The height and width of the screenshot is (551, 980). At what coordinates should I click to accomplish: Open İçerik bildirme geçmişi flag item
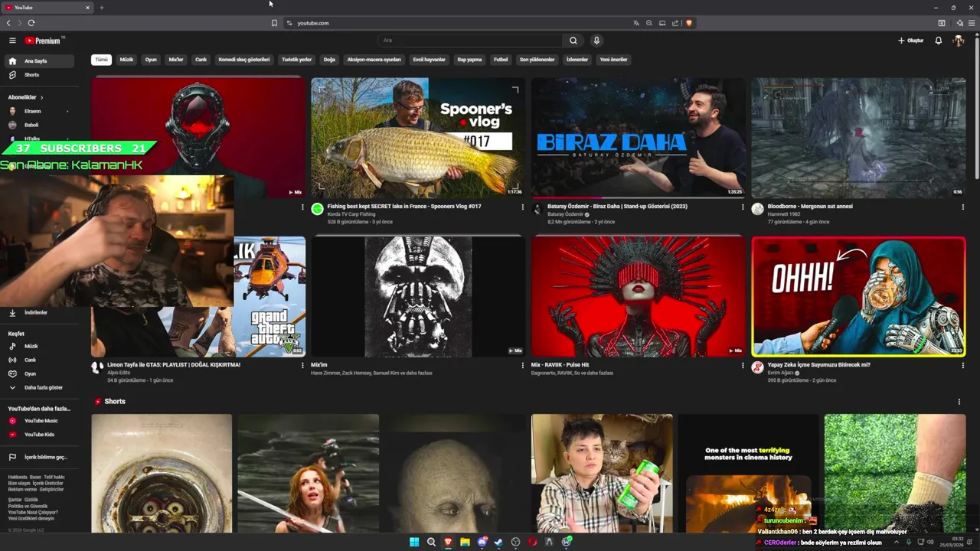(41, 457)
